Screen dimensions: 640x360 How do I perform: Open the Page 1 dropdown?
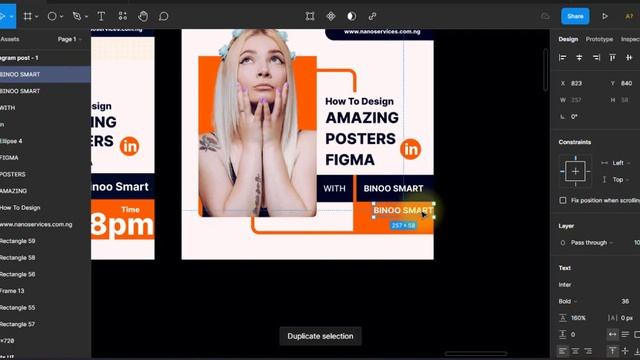(x=69, y=39)
